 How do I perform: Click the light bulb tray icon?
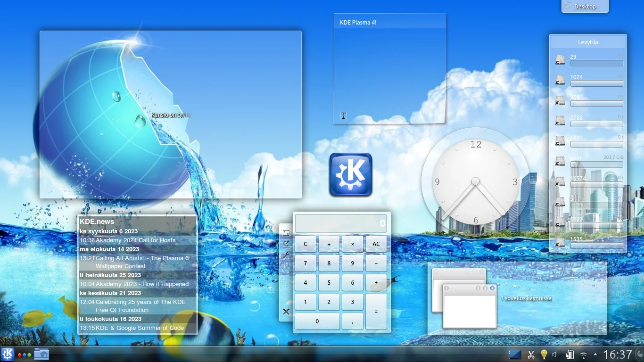(544, 354)
